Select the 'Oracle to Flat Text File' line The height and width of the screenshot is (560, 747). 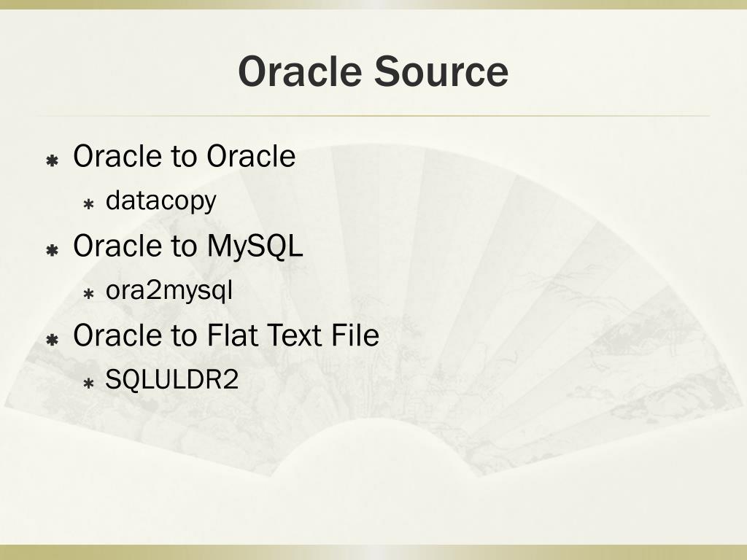coord(226,335)
